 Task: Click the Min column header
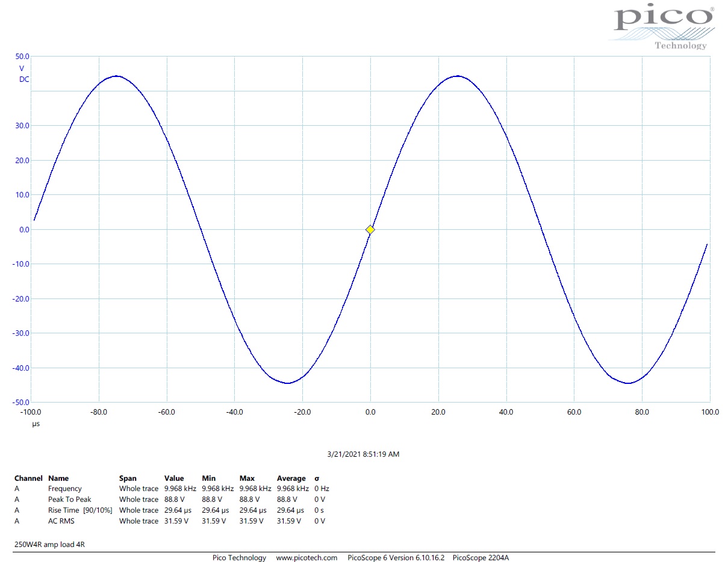click(x=208, y=478)
